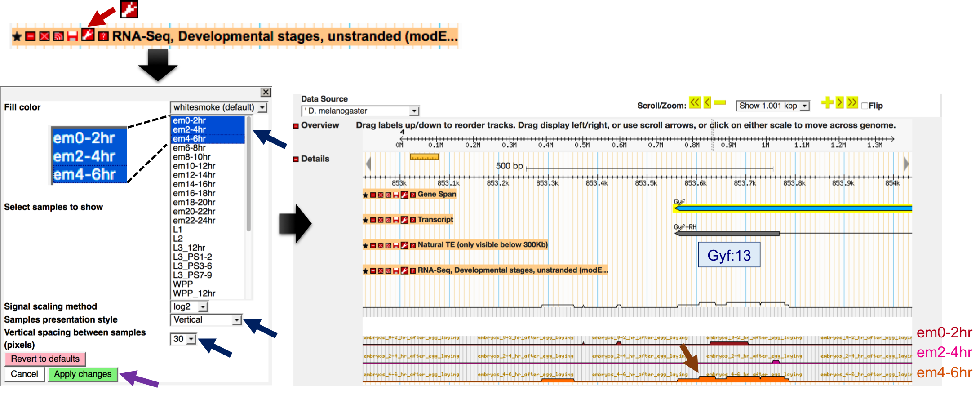The height and width of the screenshot is (399, 980).
Task: Close the Natural TE track with its X
Action: (x=381, y=245)
